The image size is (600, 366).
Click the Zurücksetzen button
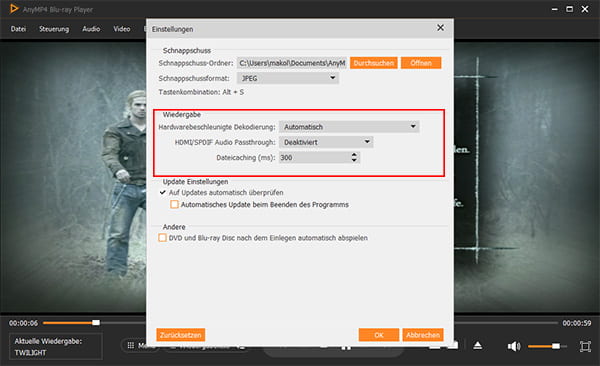(181, 335)
